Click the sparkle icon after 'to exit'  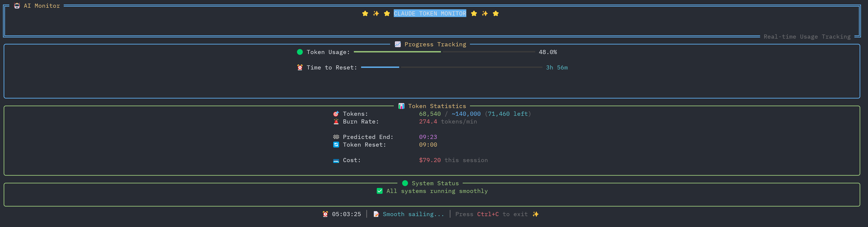tap(535, 214)
